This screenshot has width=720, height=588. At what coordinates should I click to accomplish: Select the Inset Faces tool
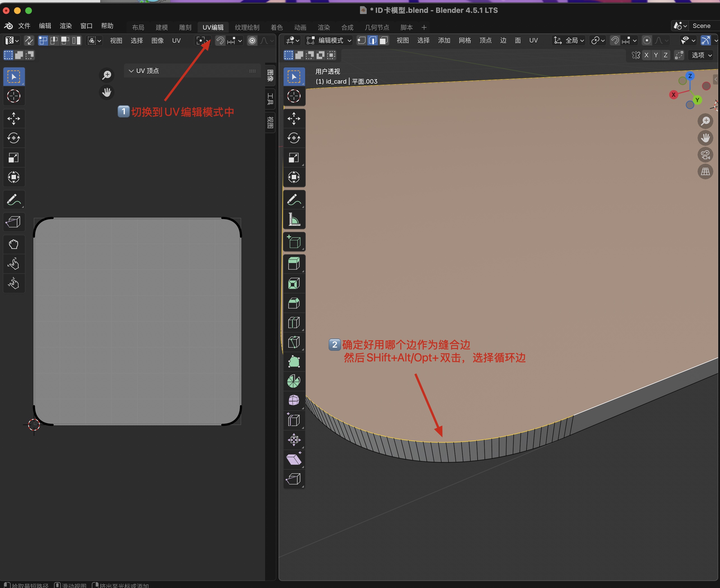point(294,283)
